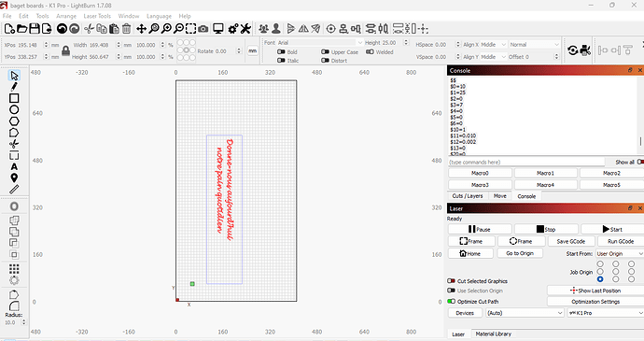Click the Optimization Settings button
The height and width of the screenshot is (341, 644).
[595, 302]
